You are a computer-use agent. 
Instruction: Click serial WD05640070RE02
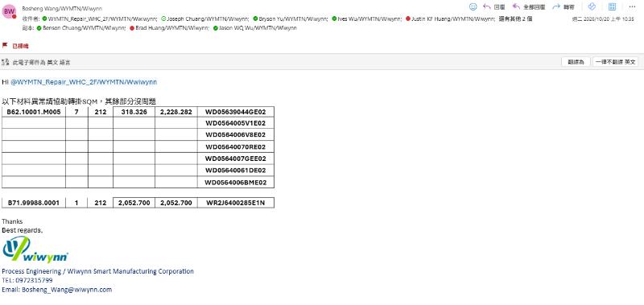[236, 147]
